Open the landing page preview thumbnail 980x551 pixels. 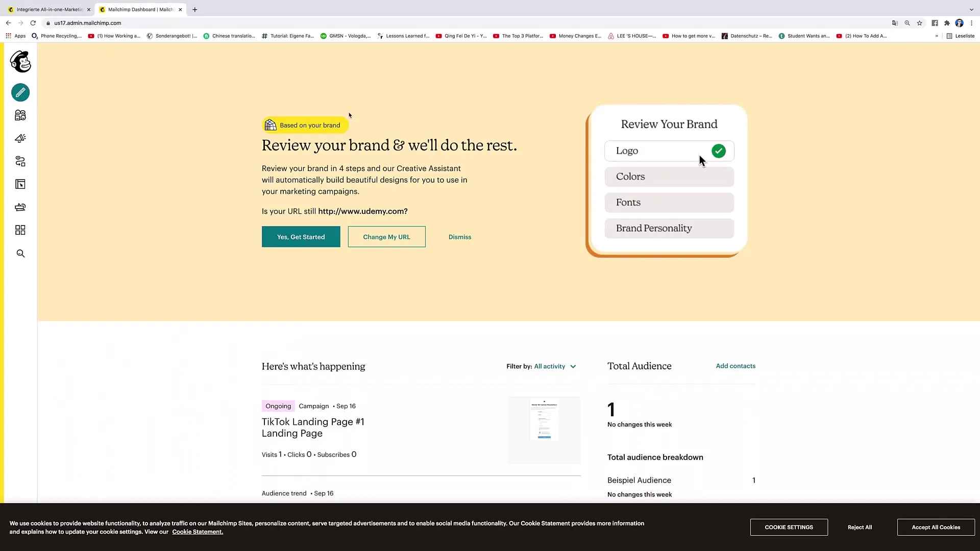544,431
